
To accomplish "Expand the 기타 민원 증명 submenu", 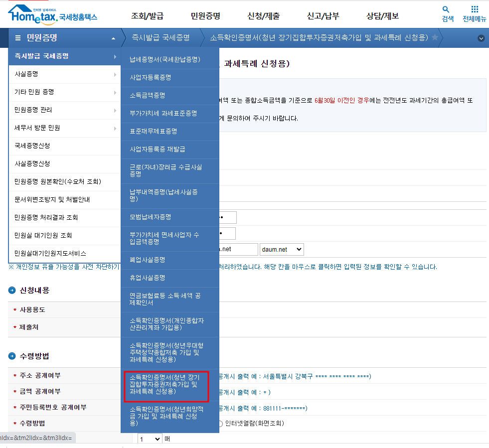I will pyautogui.click(x=65, y=92).
